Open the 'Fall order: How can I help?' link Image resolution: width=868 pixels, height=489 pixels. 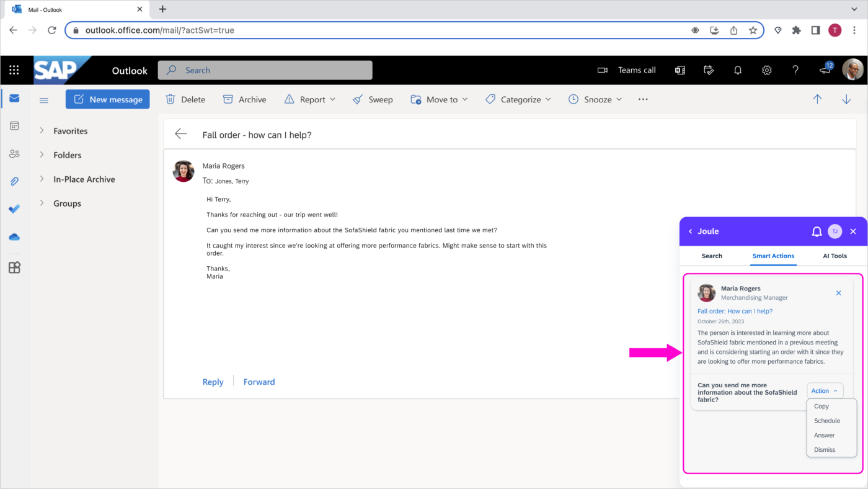point(735,312)
